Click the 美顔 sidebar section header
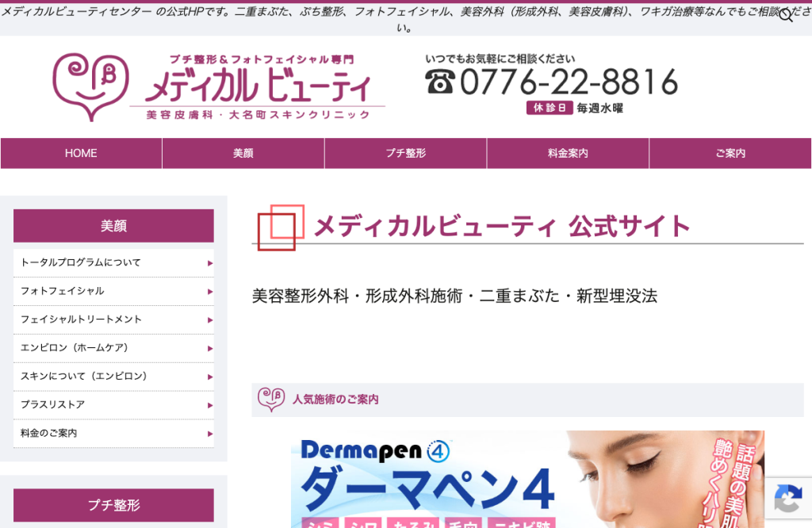This screenshot has height=528, width=812. coord(113,226)
